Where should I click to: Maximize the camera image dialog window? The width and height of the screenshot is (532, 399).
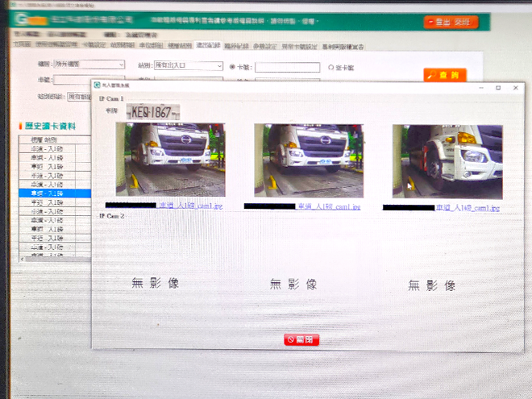point(498,88)
